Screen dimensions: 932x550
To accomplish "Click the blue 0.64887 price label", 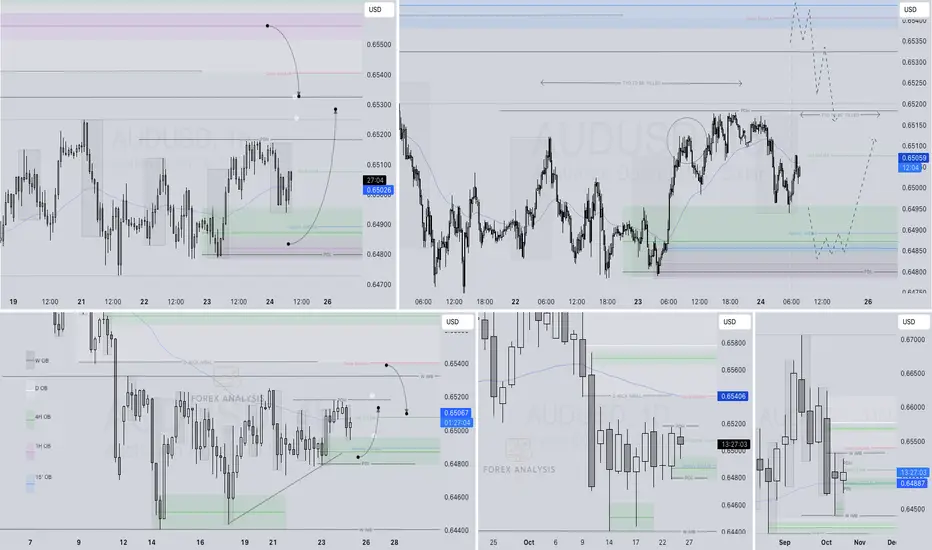I will tap(913, 483).
